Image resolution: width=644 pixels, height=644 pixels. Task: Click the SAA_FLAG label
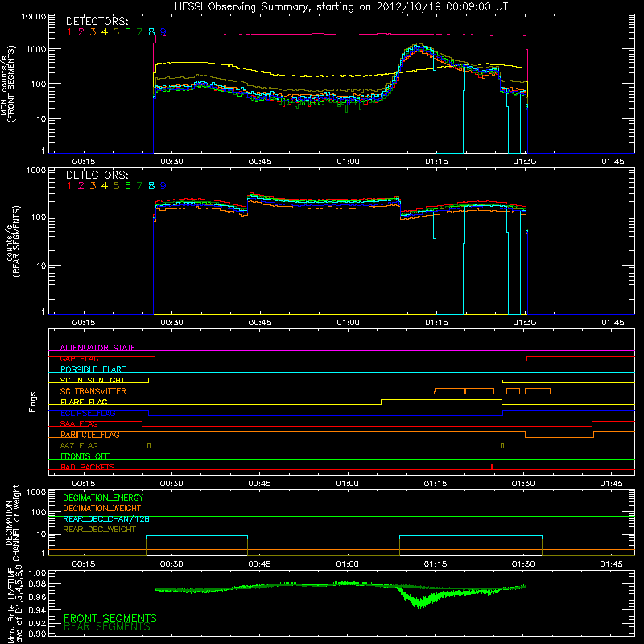pyautogui.click(x=79, y=424)
